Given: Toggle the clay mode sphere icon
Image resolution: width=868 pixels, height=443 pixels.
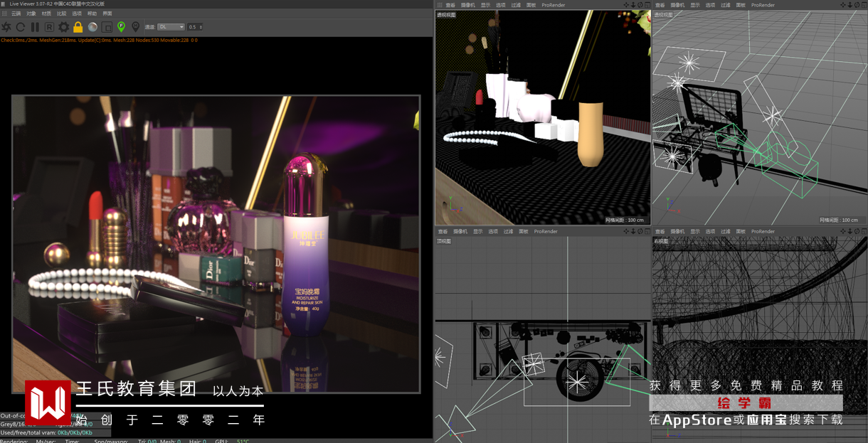Looking at the screenshot, I should (x=92, y=27).
